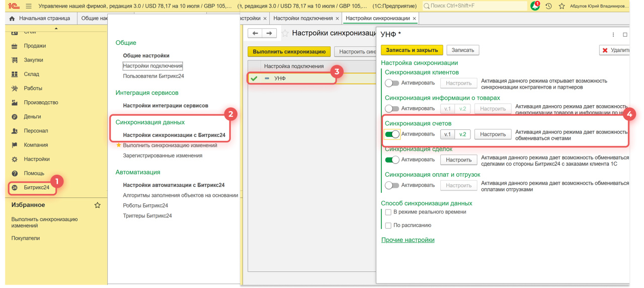This screenshot has height=288, width=644.
Task: Click the Записать и закрыть button
Action: click(412, 50)
